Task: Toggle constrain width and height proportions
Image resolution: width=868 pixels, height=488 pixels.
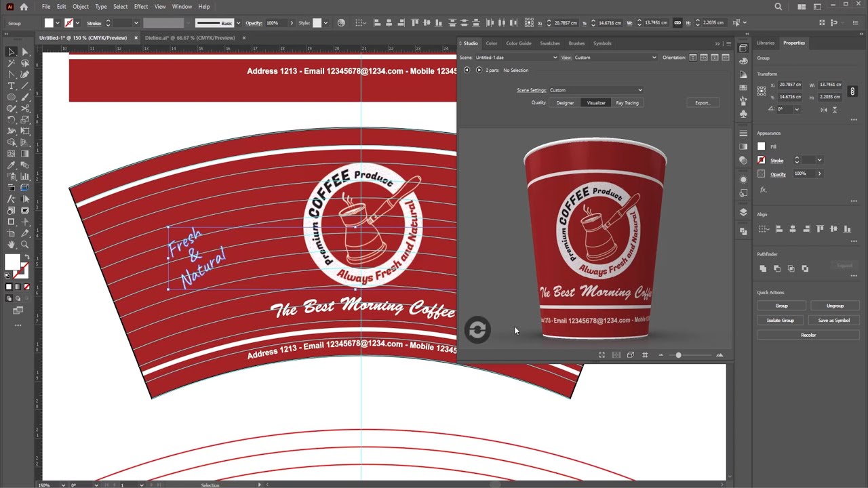Action: click(x=853, y=91)
